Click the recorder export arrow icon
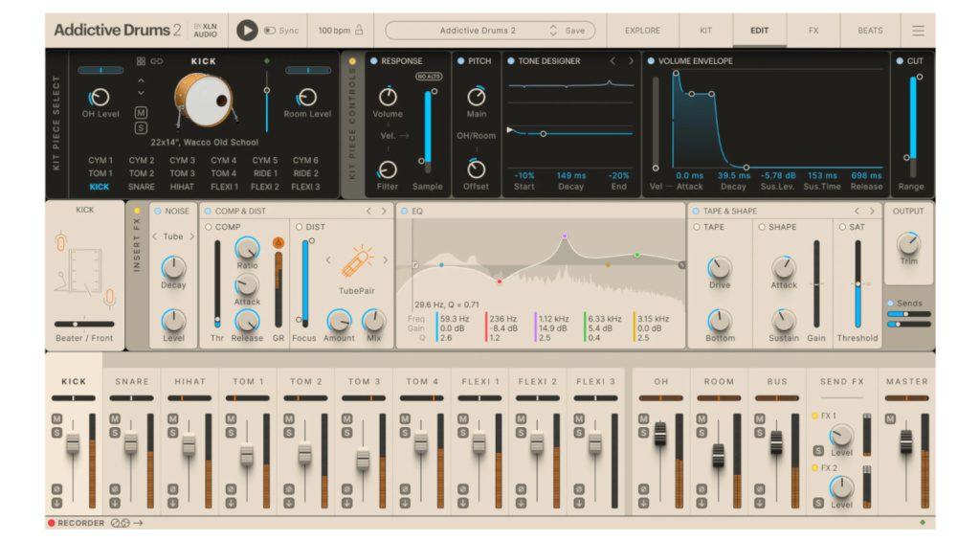The width and height of the screenshot is (980, 541). [x=138, y=523]
